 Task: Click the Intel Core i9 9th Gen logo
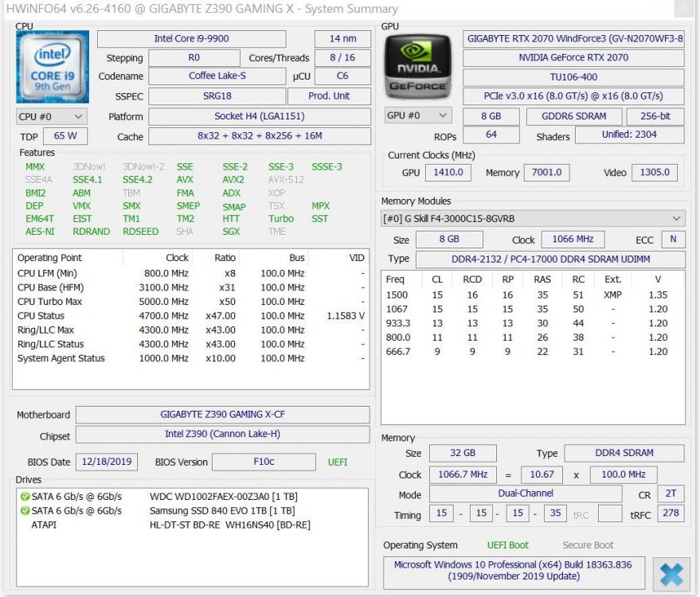(x=53, y=67)
